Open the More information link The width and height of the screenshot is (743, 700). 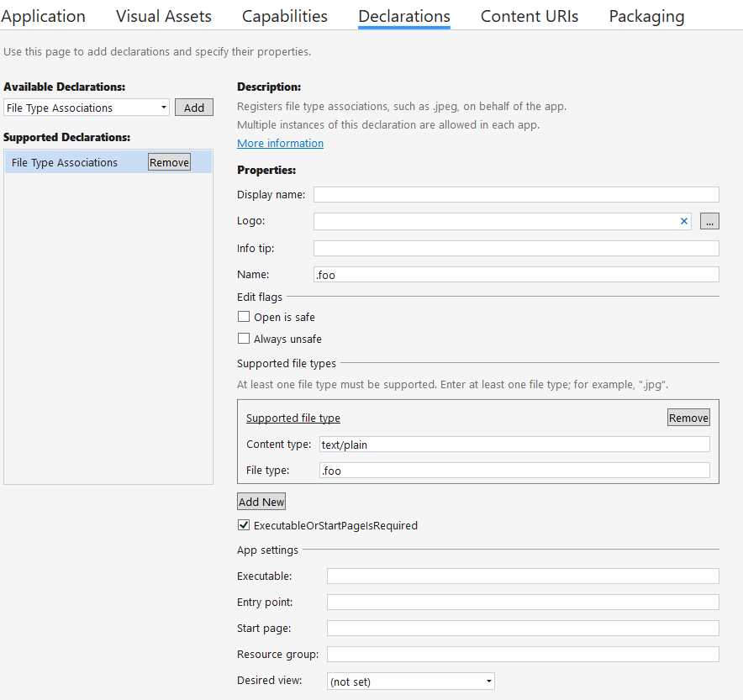click(280, 143)
